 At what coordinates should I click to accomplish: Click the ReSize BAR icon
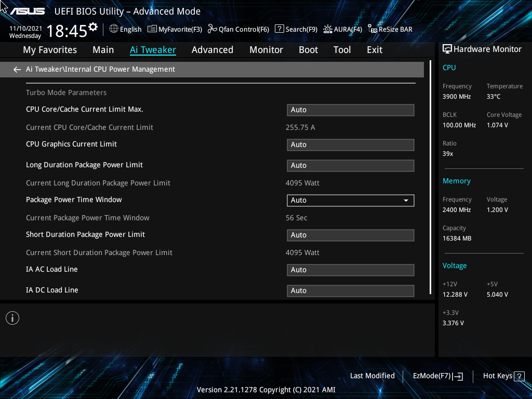click(373, 29)
